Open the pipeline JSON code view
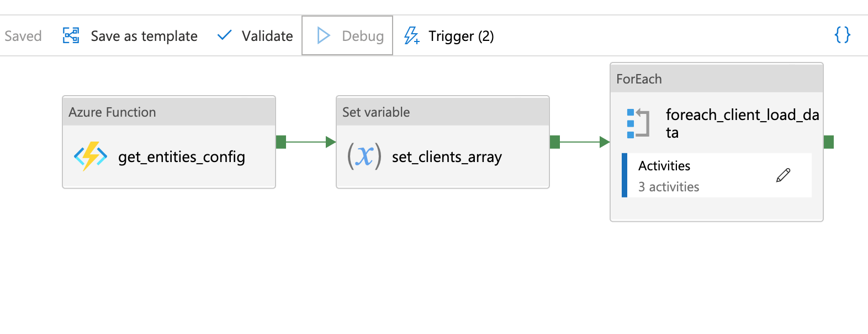This screenshot has height=334, width=868. pos(842,35)
